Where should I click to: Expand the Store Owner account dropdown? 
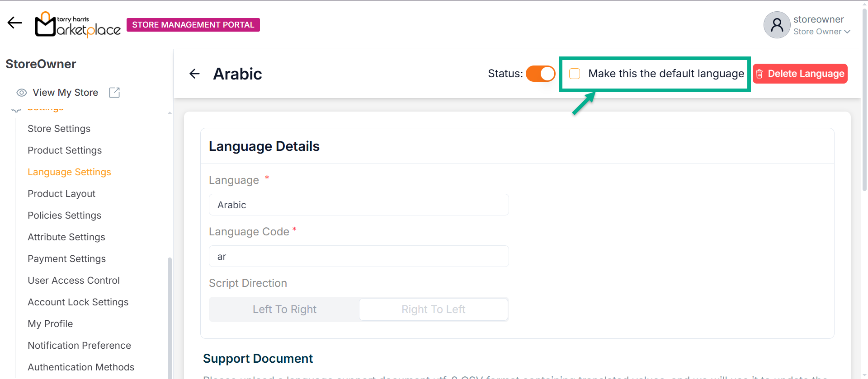[x=847, y=32]
